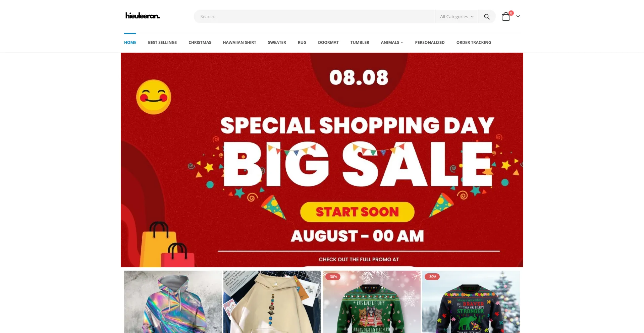Click the magnifying glass search icon
644x333 pixels.
click(x=487, y=16)
